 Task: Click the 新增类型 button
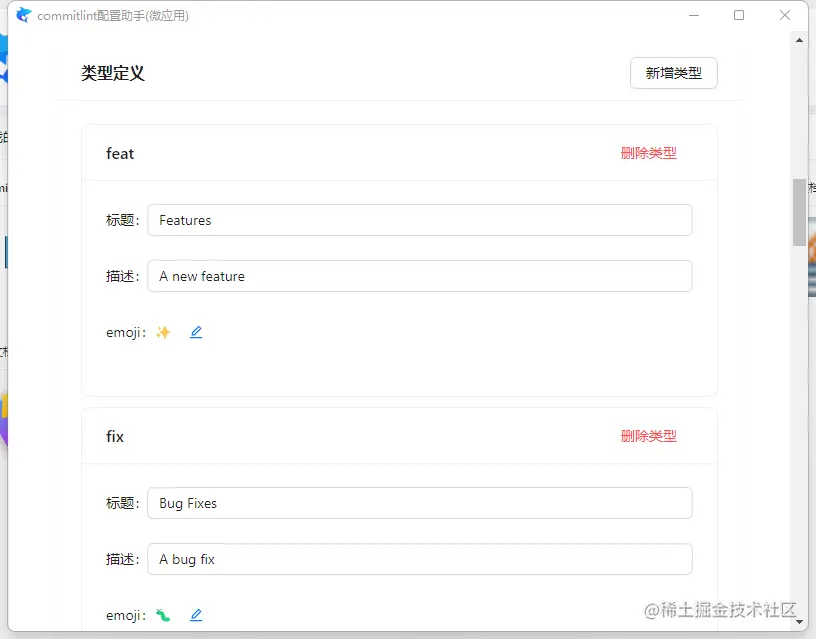coord(673,73)
